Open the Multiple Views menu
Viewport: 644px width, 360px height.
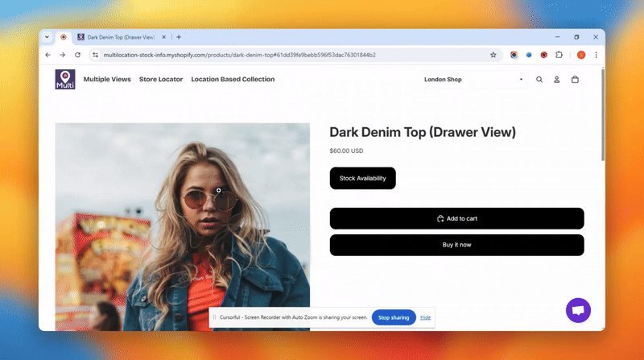[107, 79]
